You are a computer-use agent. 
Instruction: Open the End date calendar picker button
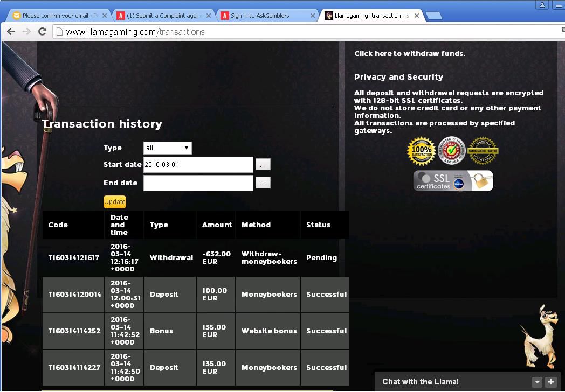pos(263,183)
